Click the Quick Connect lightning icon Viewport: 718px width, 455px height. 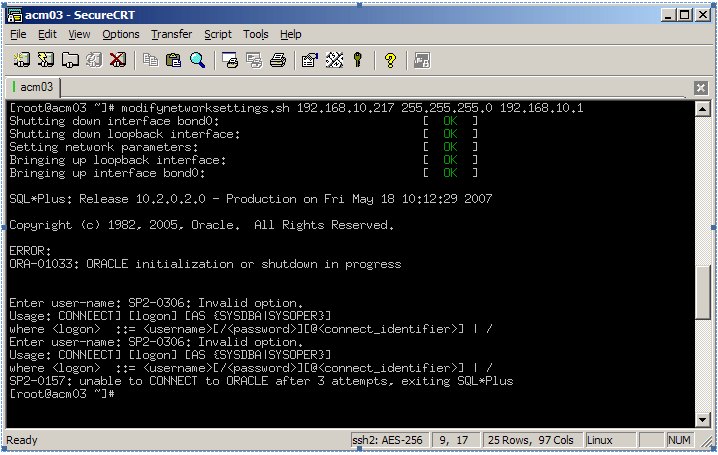[46, 60]
